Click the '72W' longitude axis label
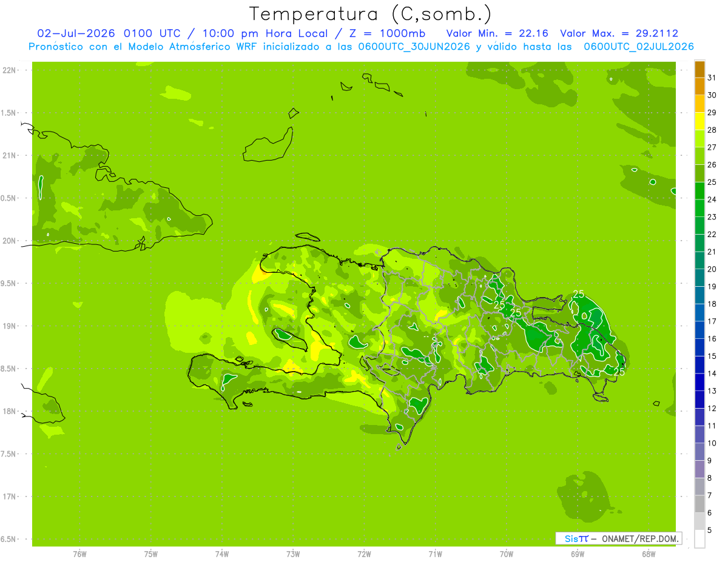The height and width of the screenshot is (562, 728). tap(364, 554)
